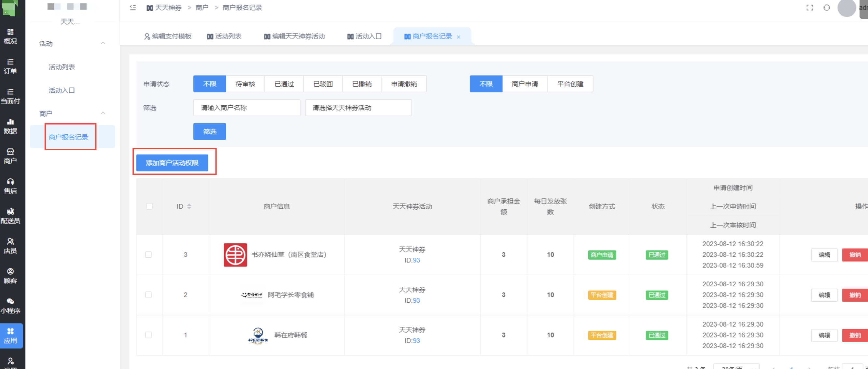The height and width of the screenshot is (369, 868).
Task: Switch to 活动入口 tab
Action: 364,36
